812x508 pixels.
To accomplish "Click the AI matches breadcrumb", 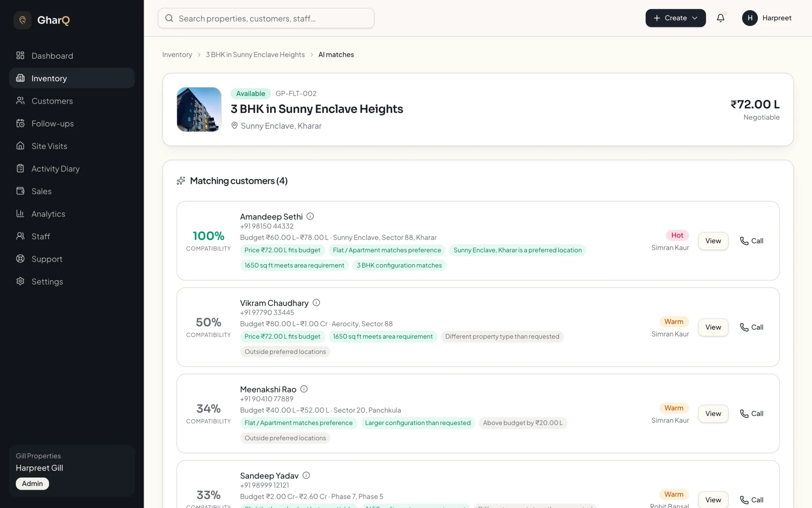I will [336, 54].
